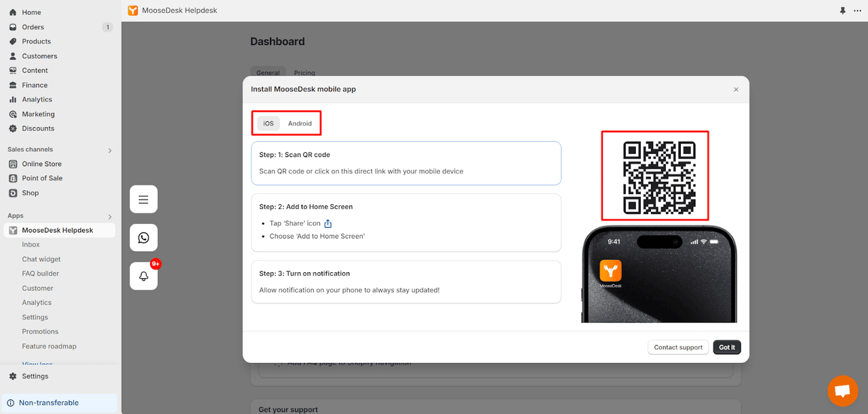This screenshot has width=868, height=414.
Task: Click the Non-transferable info icon
Action: tap(11, 403)
